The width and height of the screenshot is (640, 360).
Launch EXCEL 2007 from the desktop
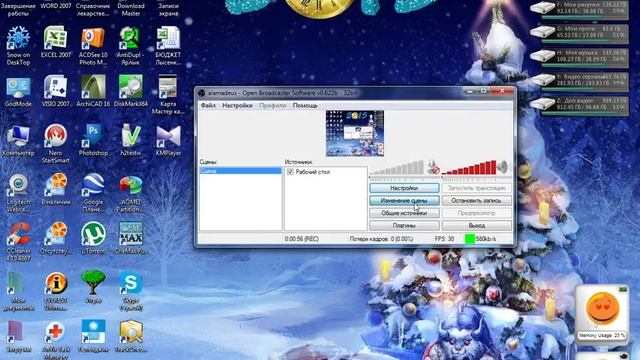[x=56, y=42]
